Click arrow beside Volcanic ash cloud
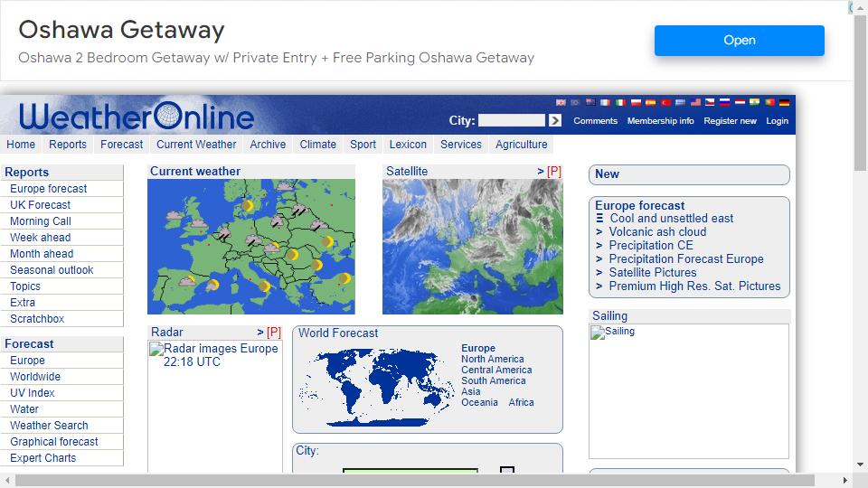This screenshot has height=488, width=868. click(x=599, y=232)
